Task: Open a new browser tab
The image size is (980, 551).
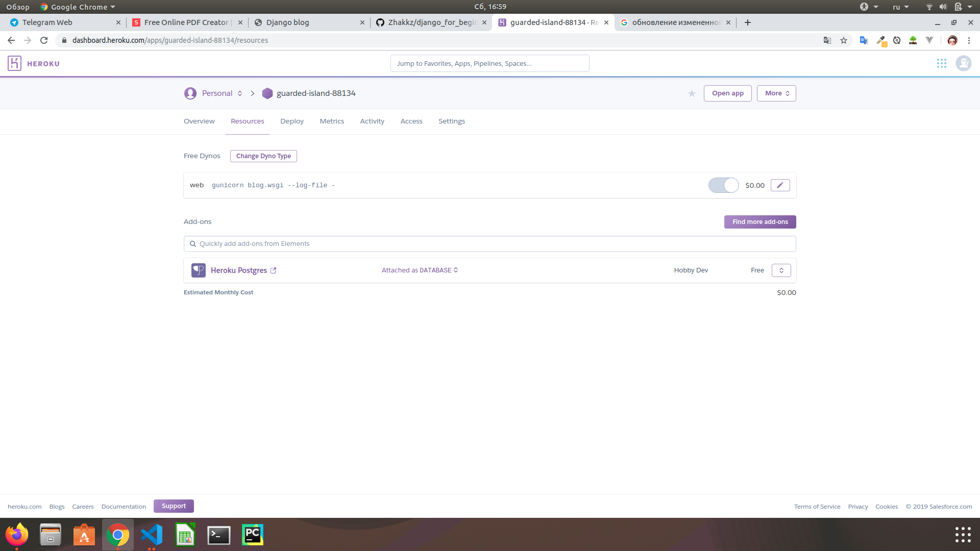Action: (748, 22)
